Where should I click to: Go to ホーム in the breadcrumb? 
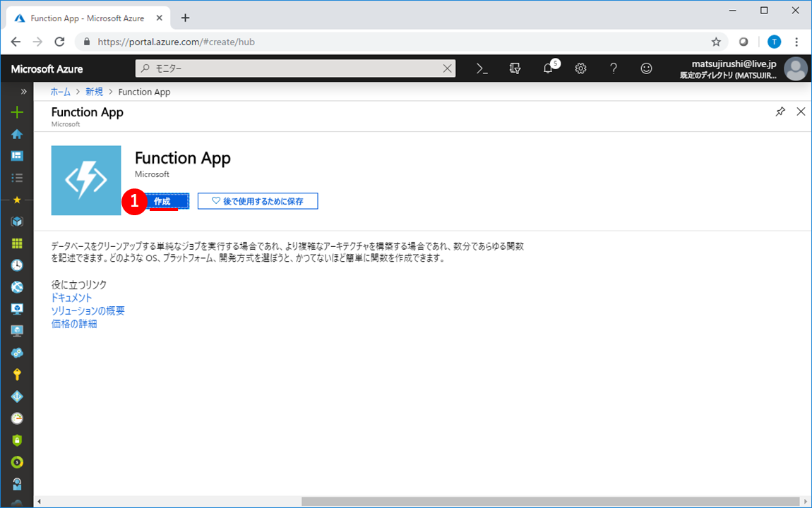click(x=61, y=92)
